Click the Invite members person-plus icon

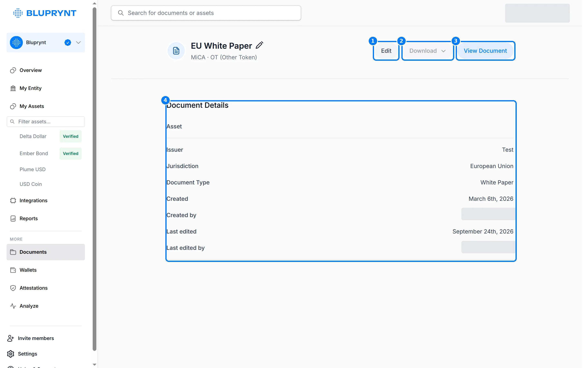(x=11, y=338)
